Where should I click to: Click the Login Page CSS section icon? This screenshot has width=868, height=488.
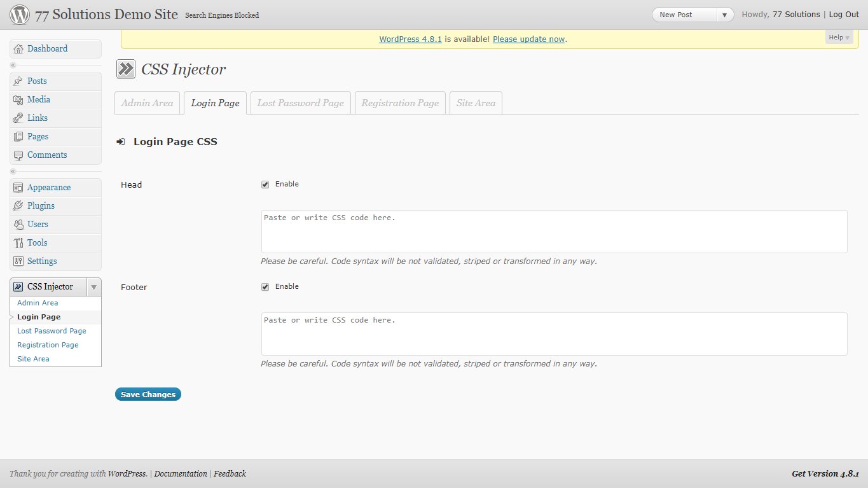click(x=121, y=142)
